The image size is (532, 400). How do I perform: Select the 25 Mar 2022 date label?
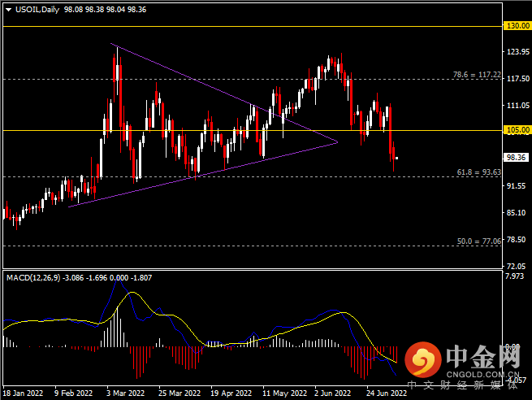click(x=179, y=393)
